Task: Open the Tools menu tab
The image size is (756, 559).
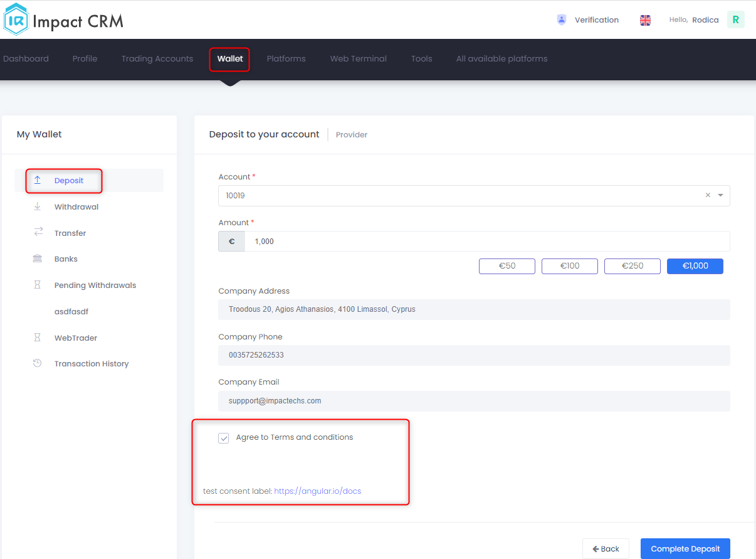Action: 421,58
